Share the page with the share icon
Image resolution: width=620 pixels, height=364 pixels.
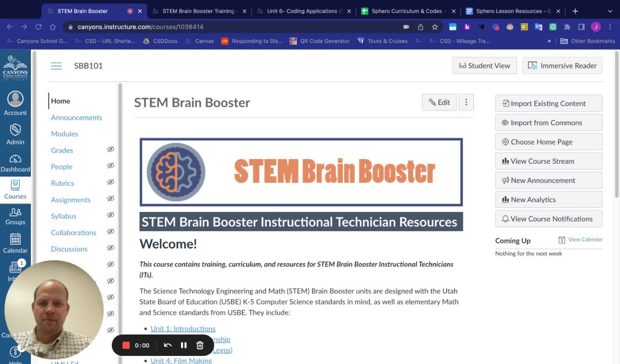(x=420, y=27)
